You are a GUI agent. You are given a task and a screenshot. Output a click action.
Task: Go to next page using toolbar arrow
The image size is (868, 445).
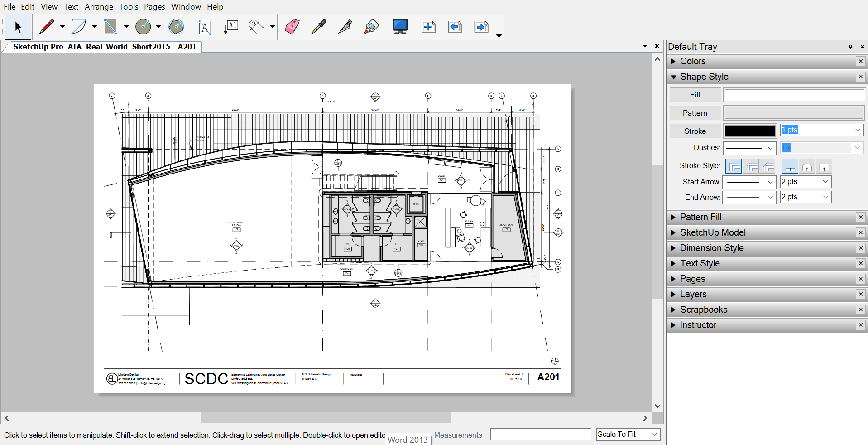click(481, 27)
